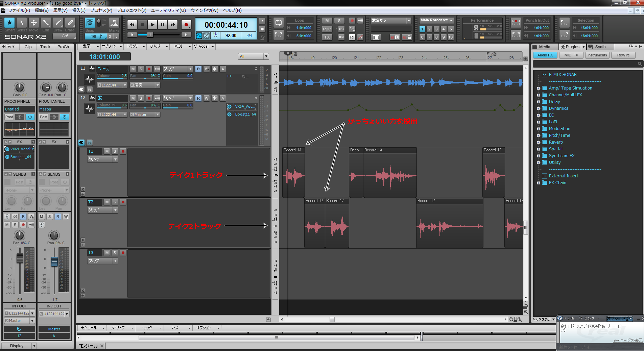This screenshot has width=644, height=351.
Task: Toggle the Punch In/Out record icon
Action: [516, 23]
